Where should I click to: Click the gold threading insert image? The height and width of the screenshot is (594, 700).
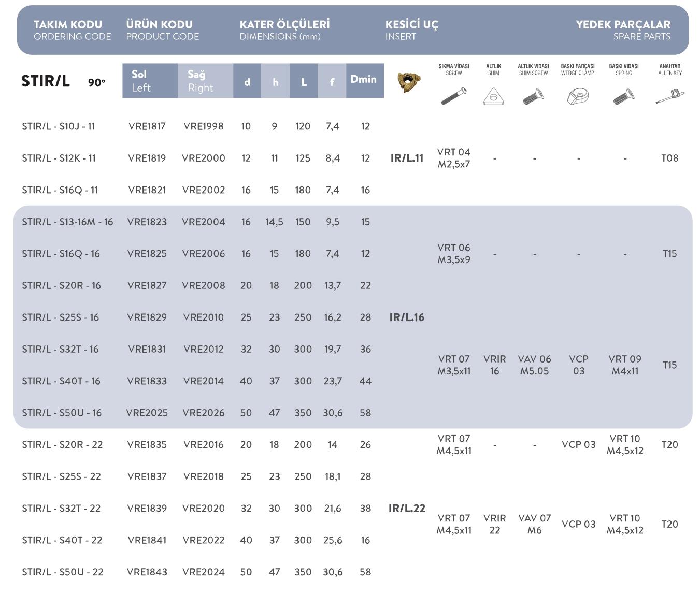point(408,82)
